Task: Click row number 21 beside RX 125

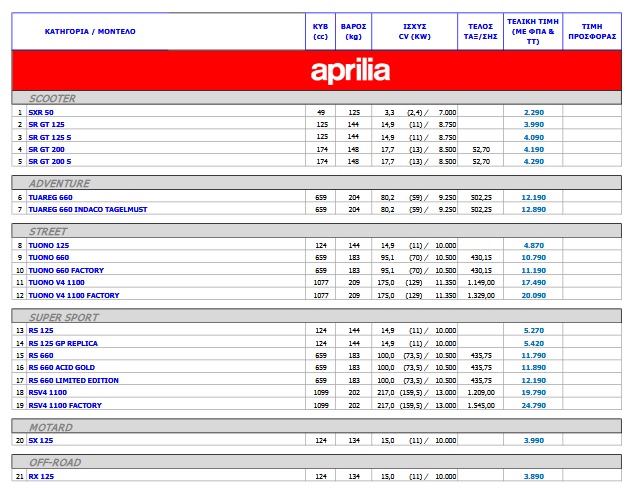Action: [20, 476]
